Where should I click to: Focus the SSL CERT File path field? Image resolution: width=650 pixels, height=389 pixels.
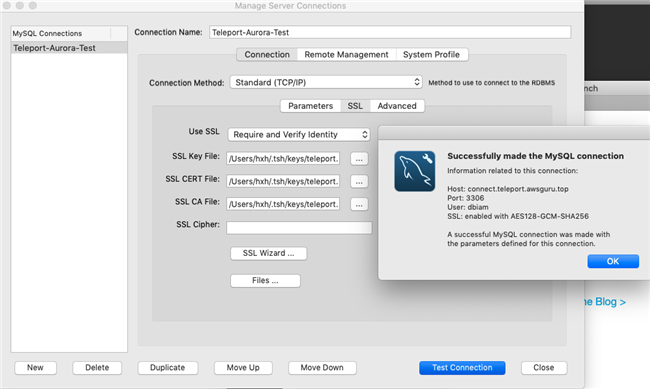tap(283, 181)
